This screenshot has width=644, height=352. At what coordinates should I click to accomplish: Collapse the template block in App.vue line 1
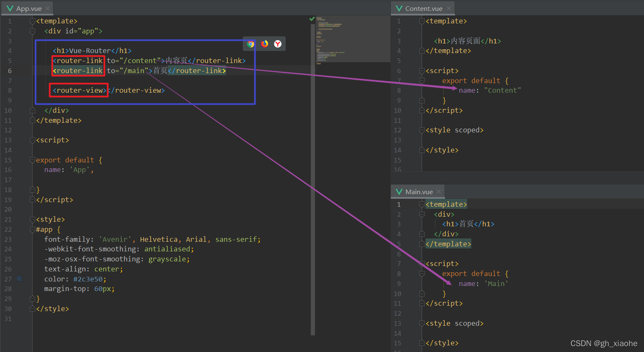click(x=33, y=21)
